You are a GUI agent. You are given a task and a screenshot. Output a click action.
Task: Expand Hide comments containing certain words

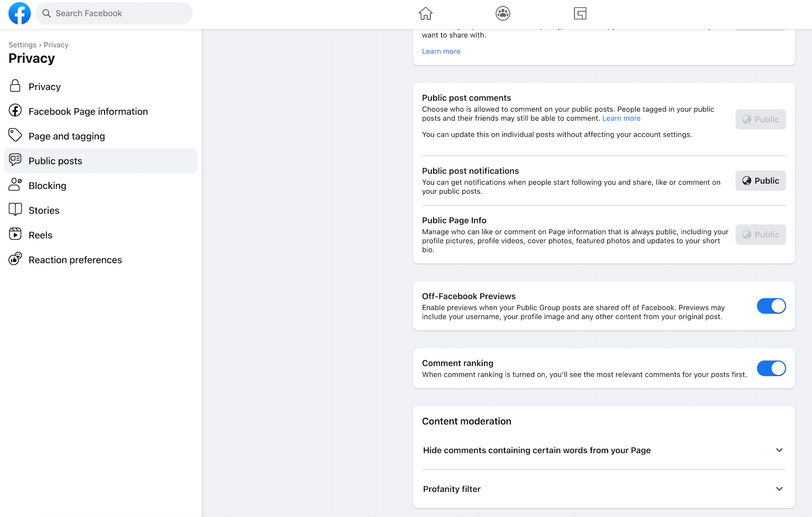[779, 450]
